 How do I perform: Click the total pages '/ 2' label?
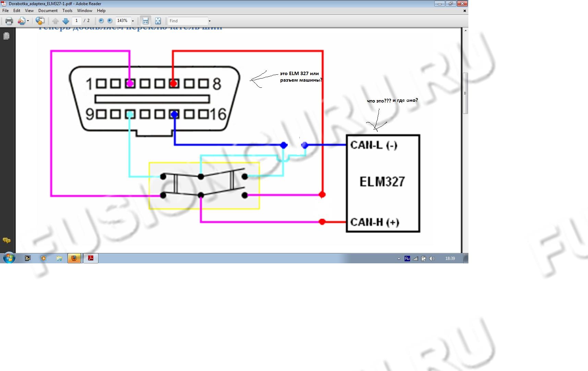[x=87, y=21]
